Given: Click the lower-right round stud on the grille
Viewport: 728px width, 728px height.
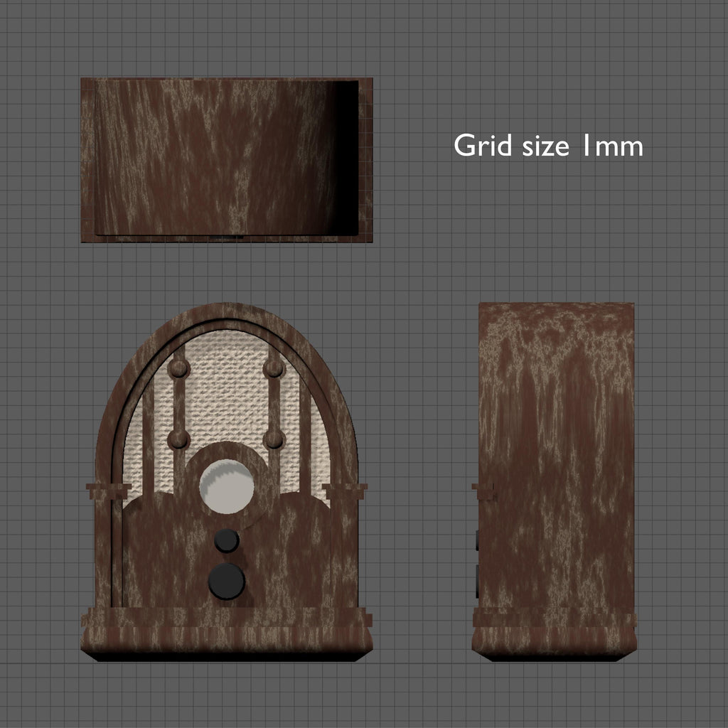Looking at the screenshot, I should point(274,439).
